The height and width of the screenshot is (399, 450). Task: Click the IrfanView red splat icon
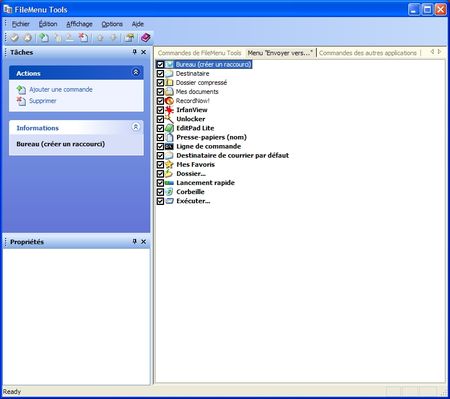[x=169, y=110]
